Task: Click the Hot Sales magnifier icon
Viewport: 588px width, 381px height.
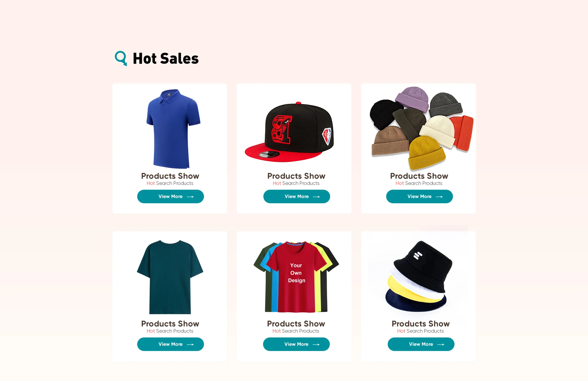Action: (121, 58)
